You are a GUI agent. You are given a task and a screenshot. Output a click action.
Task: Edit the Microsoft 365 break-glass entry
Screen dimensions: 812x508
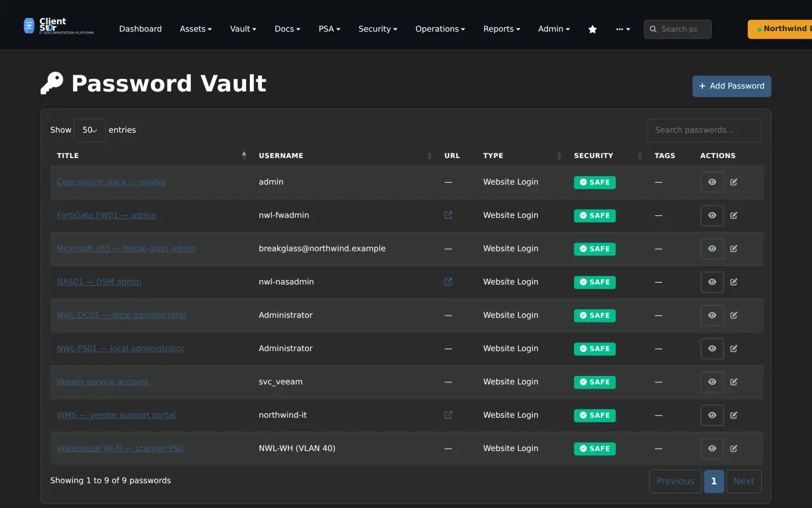point(734,249)
